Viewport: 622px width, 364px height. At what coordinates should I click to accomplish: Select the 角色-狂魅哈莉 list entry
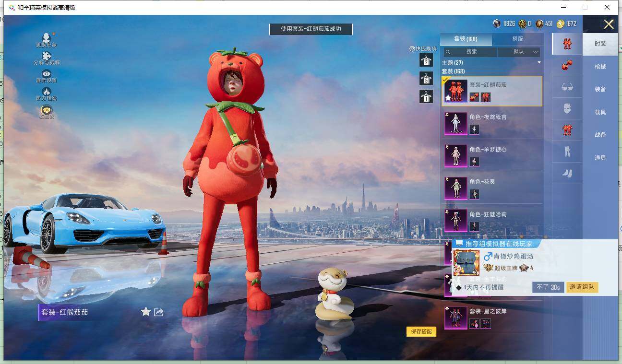coord(492,221)
